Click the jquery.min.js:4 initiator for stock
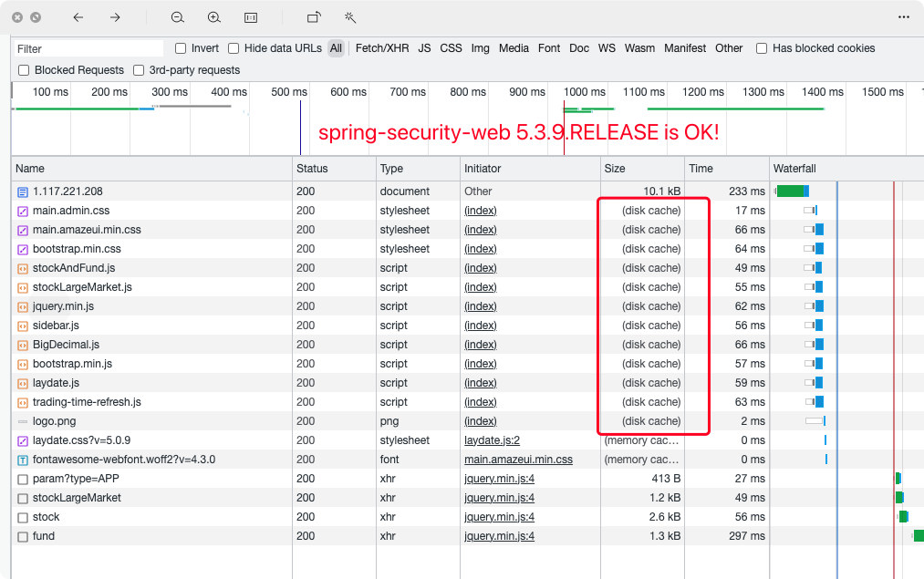 (499, 516)
